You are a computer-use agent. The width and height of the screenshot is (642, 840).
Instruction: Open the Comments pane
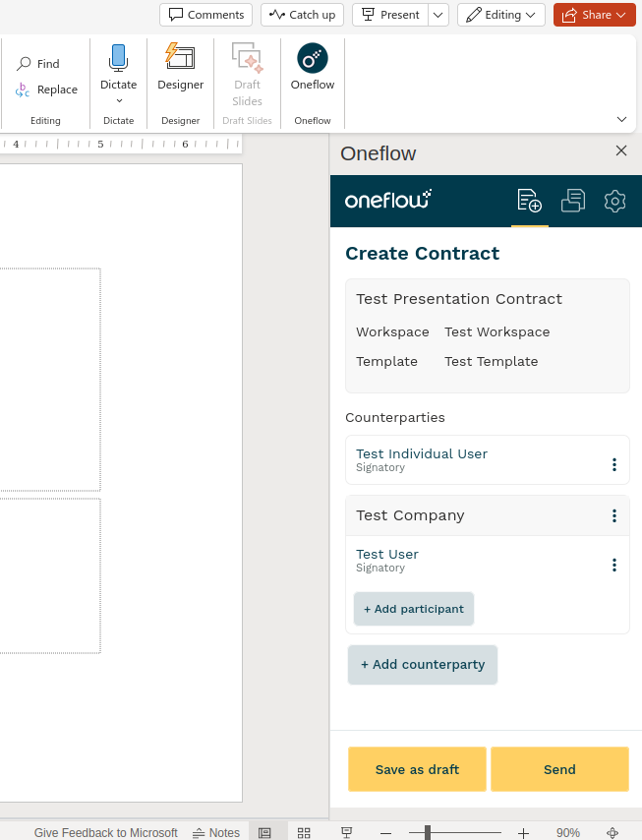click(x=205, y=15)
